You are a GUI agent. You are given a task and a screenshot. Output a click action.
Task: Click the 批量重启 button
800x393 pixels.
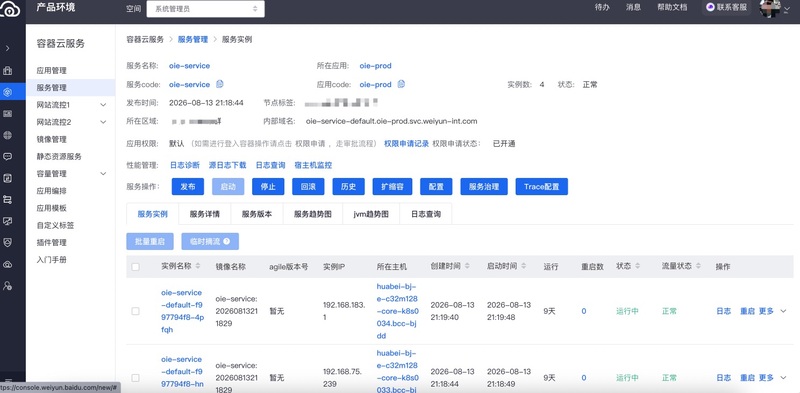150,241
